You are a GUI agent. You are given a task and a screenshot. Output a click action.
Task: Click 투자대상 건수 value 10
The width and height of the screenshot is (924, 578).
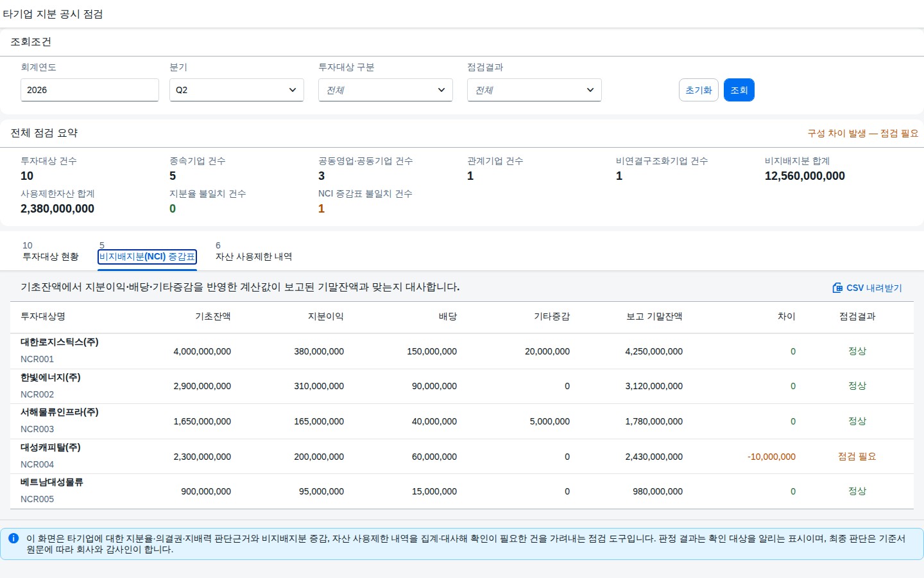(27, 176)
